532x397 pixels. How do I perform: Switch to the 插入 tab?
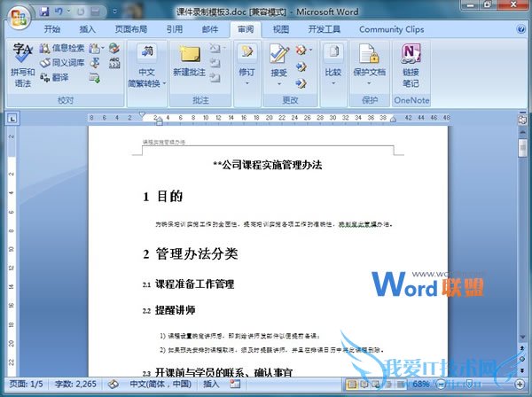(88, 29)
